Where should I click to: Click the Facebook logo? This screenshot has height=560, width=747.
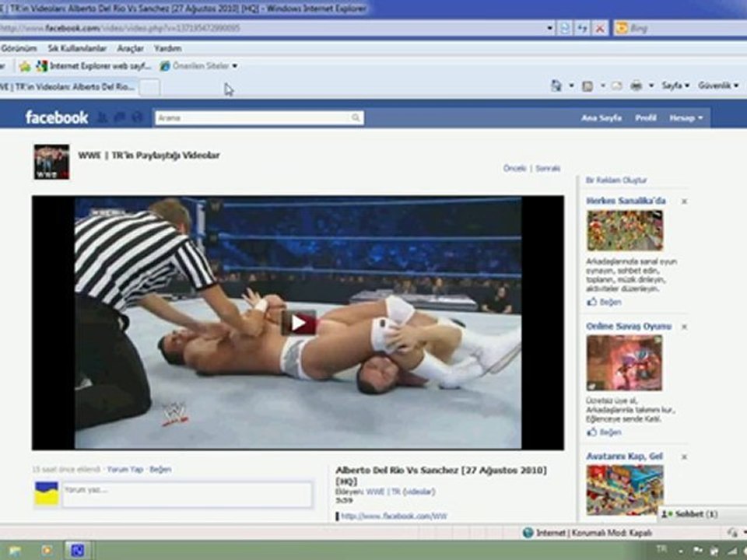tap(57, 117)
